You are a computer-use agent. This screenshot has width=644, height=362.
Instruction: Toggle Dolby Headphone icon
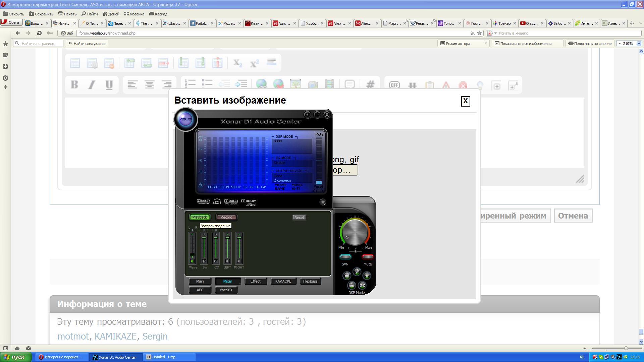click(x=217, y=201)
